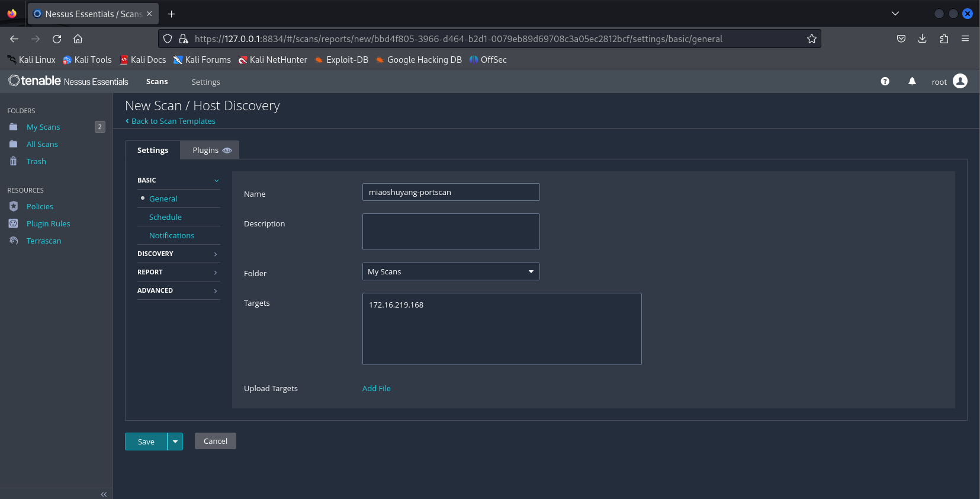Open the Nessus help question mark icon
980x499 pixels.
click(885, 81)
